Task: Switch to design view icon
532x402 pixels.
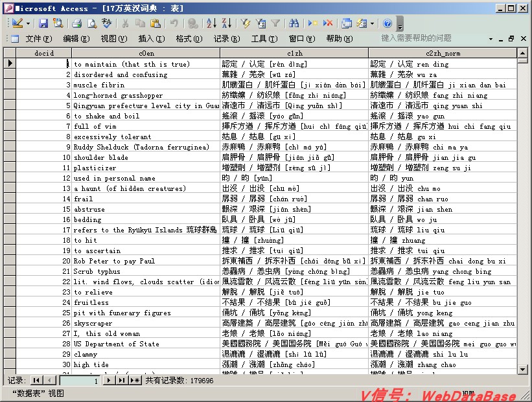Action: [17, 23]
